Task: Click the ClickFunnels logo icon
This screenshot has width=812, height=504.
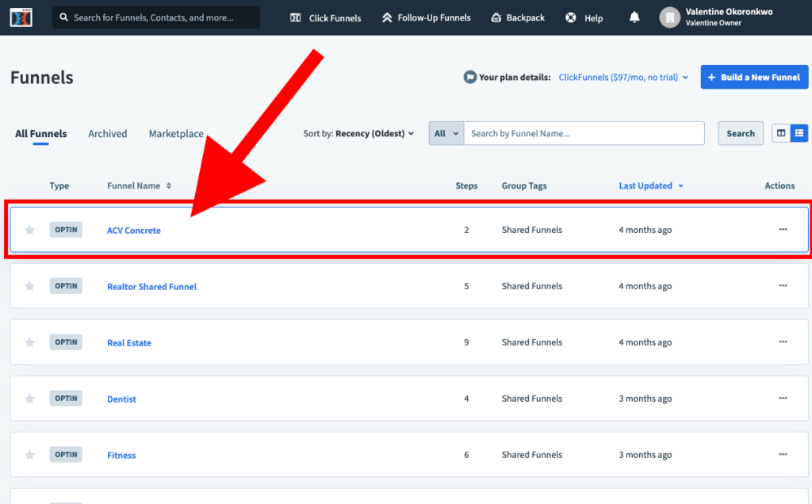Action: click(x=21, y=17)
